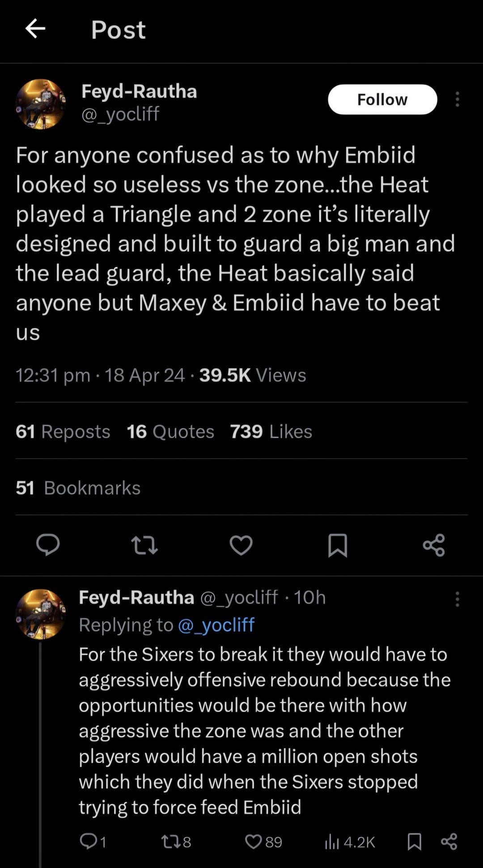Bookmark the reply post
The image size is (483, 868).
(415, 842)
